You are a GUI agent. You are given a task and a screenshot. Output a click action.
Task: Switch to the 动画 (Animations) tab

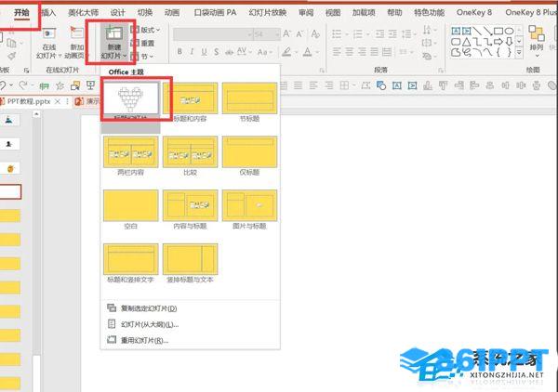172,13
